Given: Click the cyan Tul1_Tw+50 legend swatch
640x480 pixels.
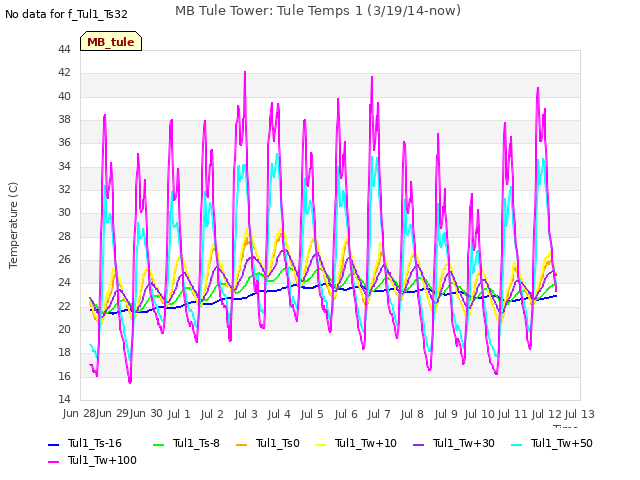Looking at the screenshot, I should [x=517, y=444].
